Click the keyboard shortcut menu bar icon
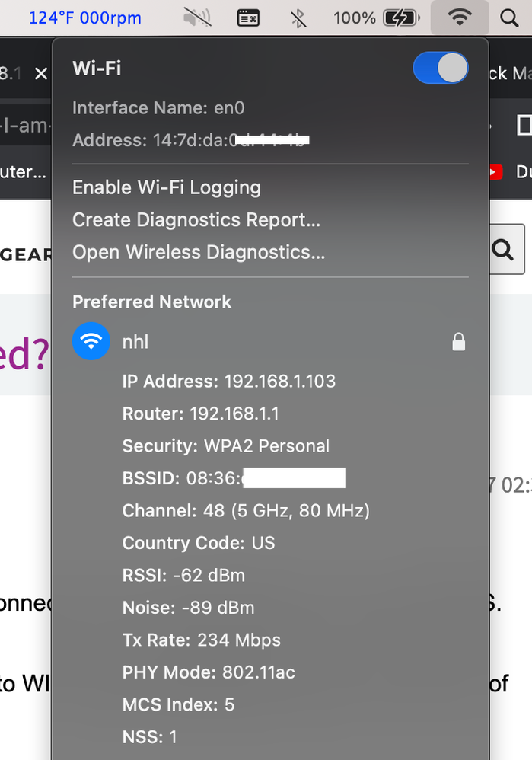 coord(248,18)
